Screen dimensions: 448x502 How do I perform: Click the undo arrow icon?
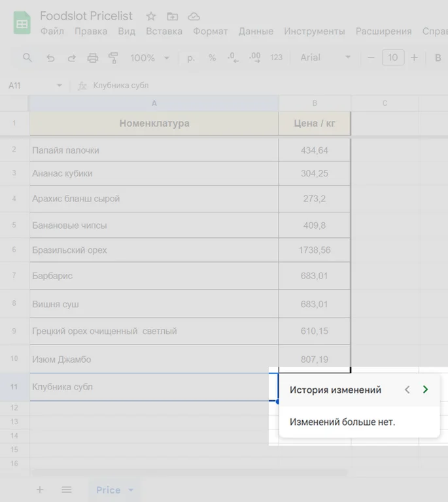(50, 58)
